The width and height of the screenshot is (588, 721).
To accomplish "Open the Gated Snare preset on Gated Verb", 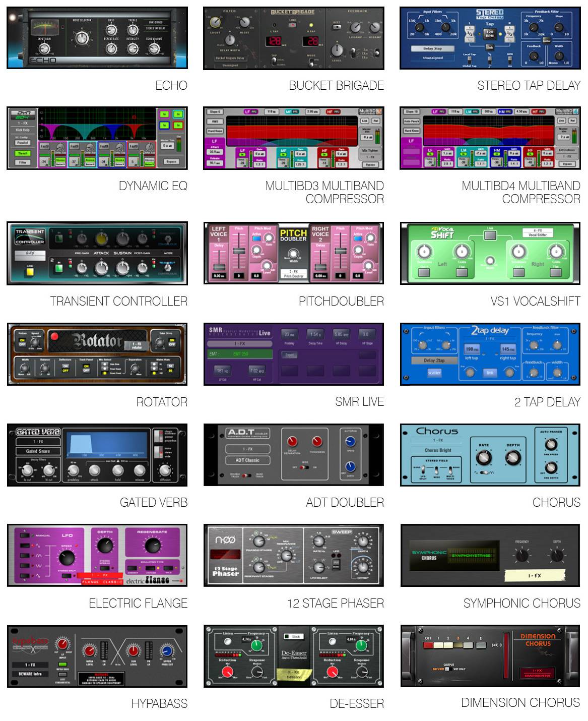I will 38,451.
